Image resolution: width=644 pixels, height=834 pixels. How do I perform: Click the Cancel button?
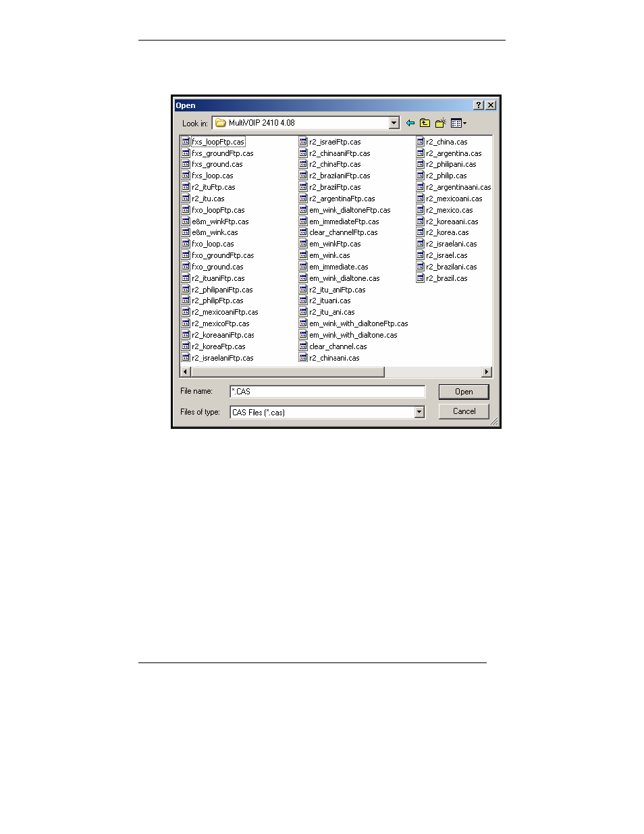click(464, 411)
